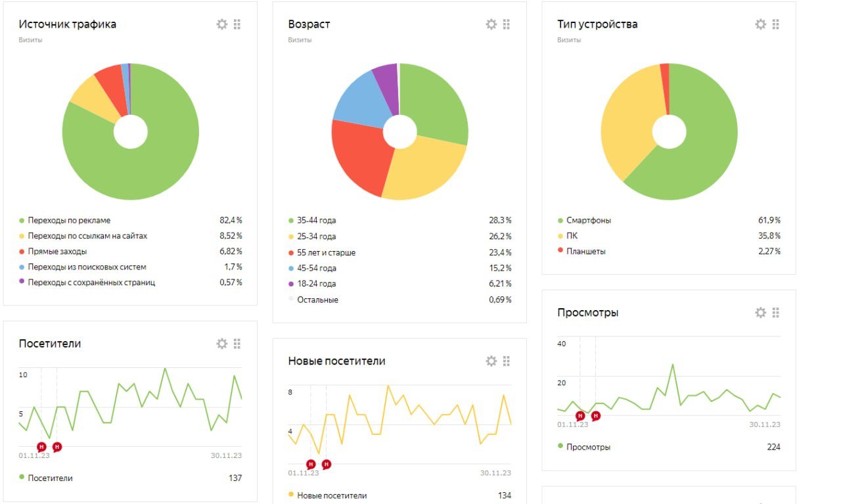Open settings gear of Просмотры widget

pos(761,313)
